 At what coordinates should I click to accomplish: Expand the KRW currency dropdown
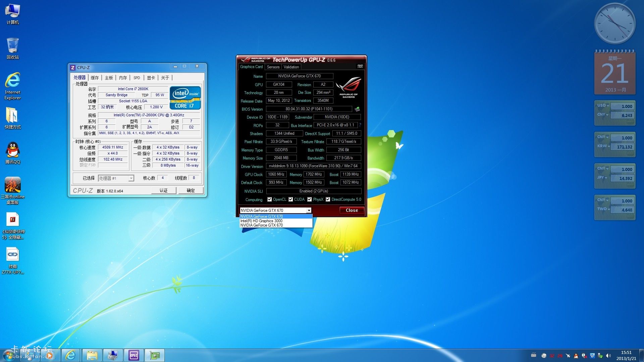pos(603,146)
